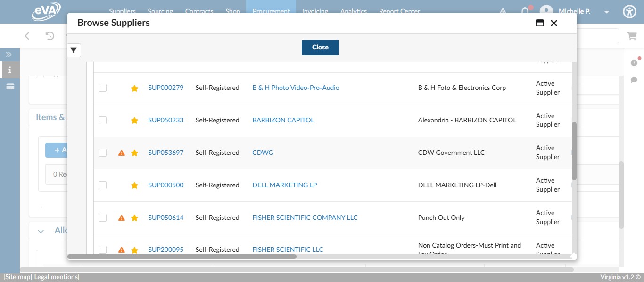Click the warning triangle beside CDWG
The width and height of the screenshot is (644, 282).
point(121,152)
